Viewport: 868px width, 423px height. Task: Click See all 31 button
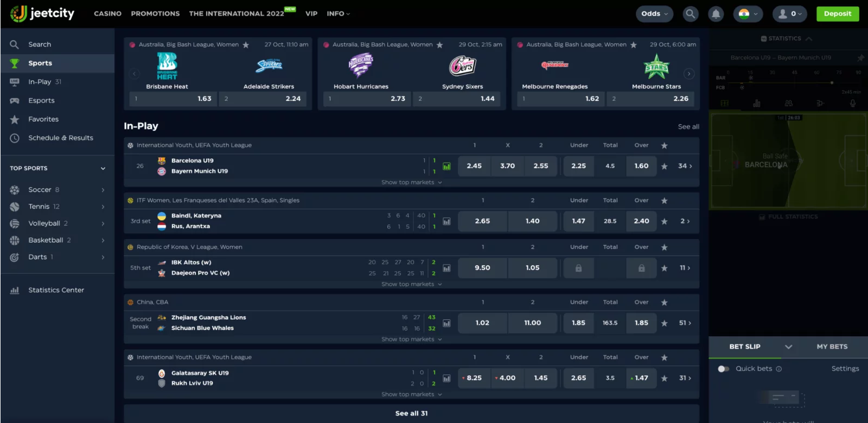pos(411,413)
